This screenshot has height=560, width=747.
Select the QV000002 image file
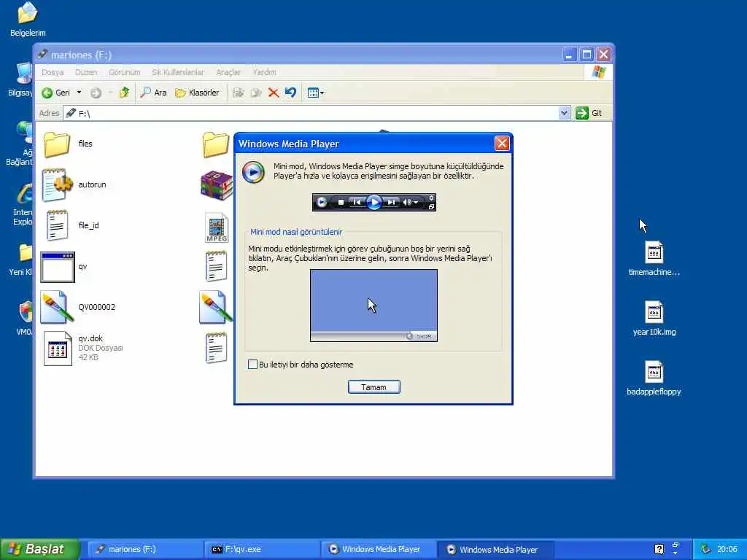point(57,307)
